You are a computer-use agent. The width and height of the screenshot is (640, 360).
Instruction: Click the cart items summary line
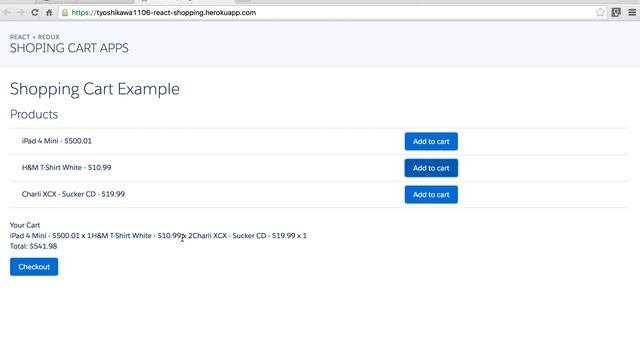pyautogui.click(x=158, y=236)
